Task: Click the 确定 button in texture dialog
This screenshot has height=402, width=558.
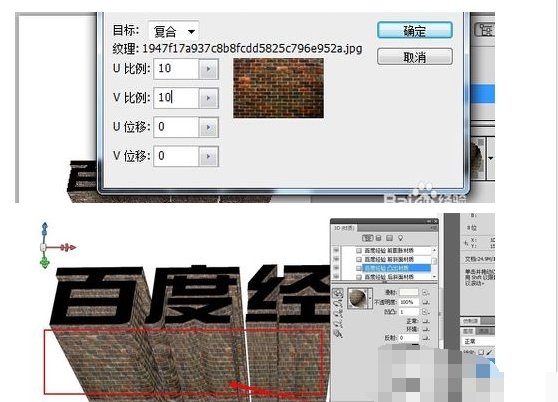Action: pyautogui.click(x=415, y=31)
